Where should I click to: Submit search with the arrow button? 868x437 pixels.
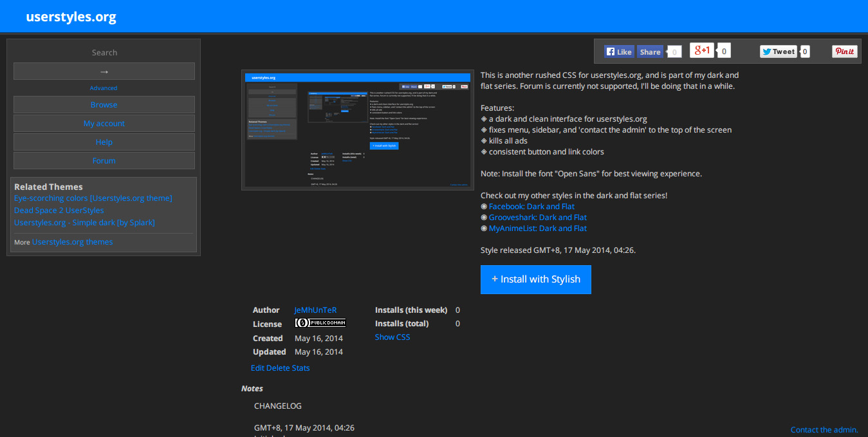pos(104,71)
